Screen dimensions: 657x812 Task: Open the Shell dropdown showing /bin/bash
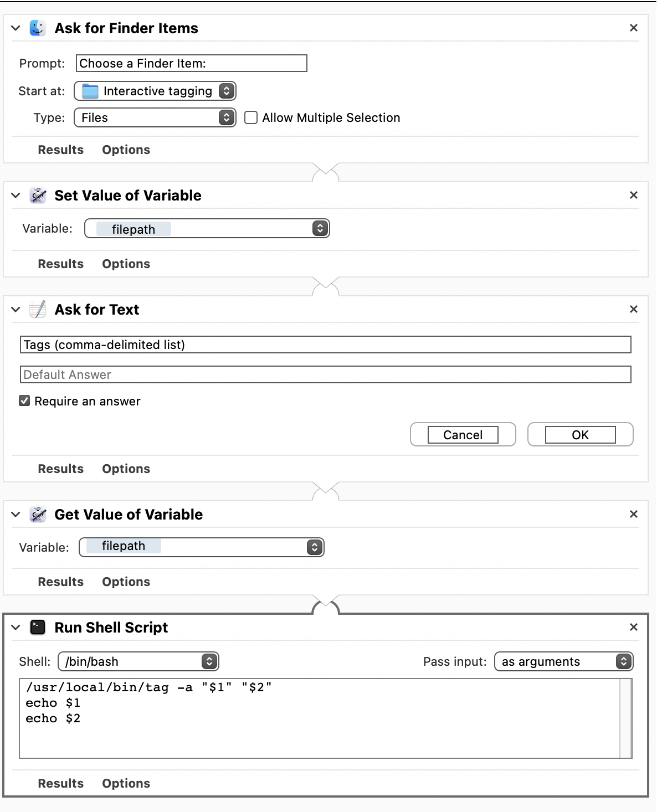(x=138, y=661)
